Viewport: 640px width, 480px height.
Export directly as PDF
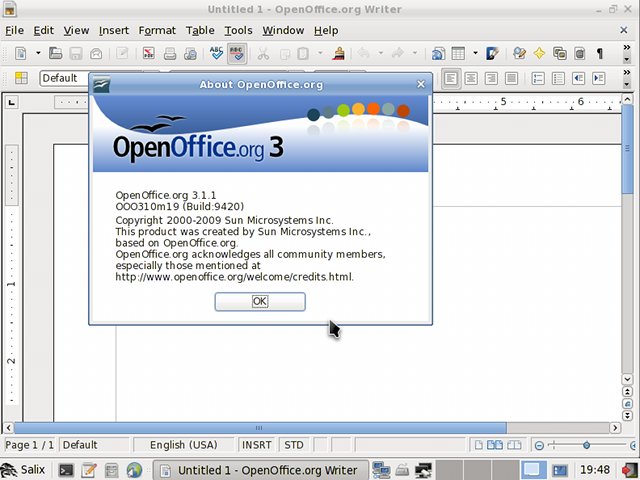click(x=149, y=53)
